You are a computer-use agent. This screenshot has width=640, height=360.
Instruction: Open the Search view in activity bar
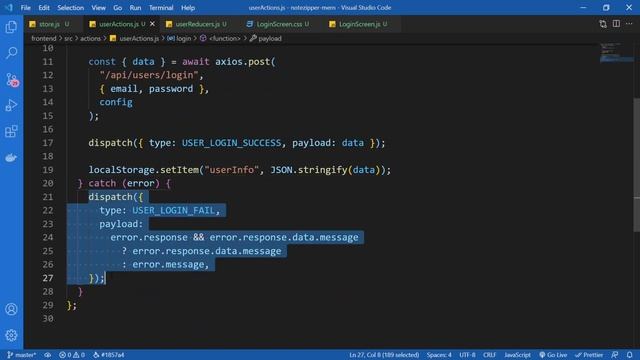11,53
